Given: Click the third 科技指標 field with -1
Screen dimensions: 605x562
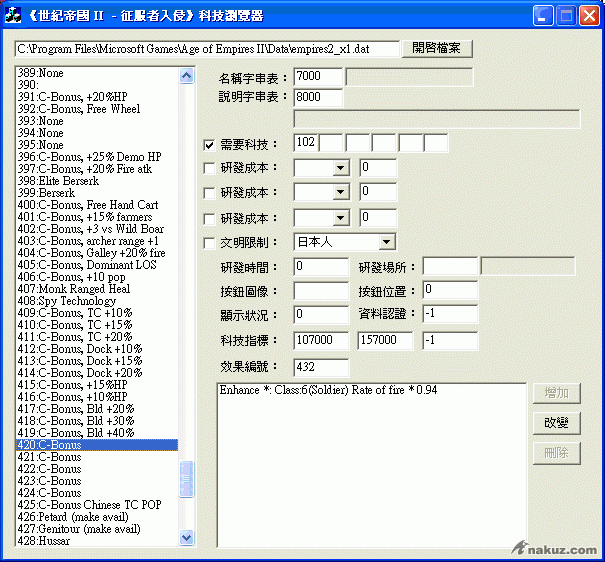Looking at the screenshot, I should (x=450, y=340).
